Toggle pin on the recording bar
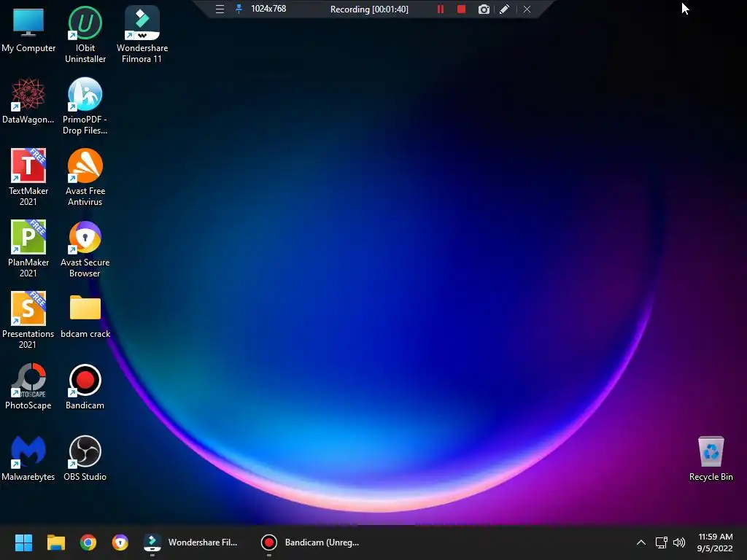The image size is (747, 560). click(x=239, y=9)
